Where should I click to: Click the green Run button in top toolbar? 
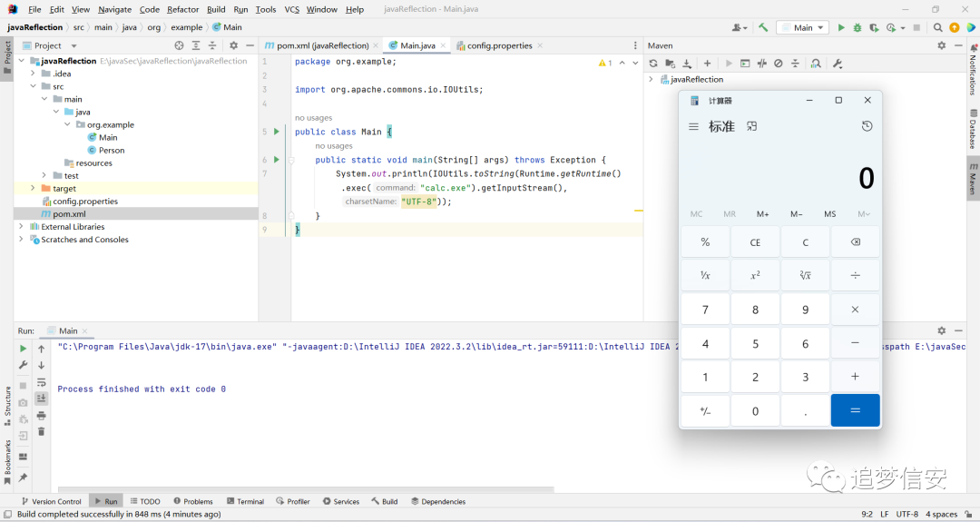(840, 27)
